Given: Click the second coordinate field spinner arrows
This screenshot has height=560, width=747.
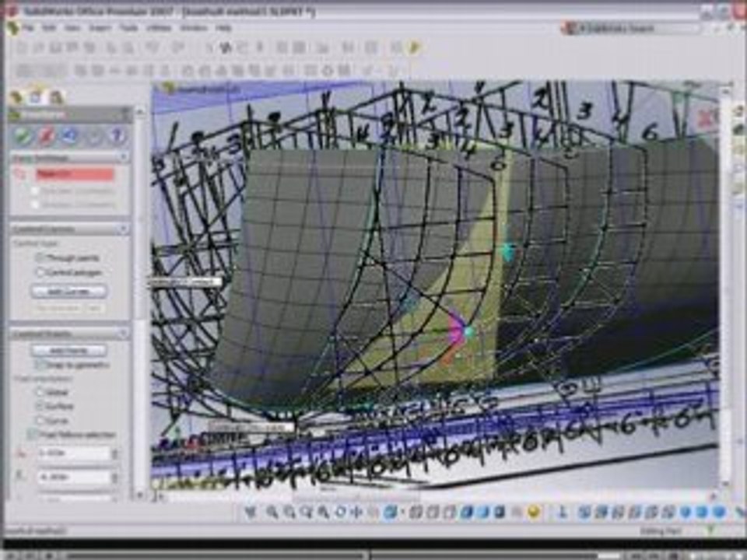Looking at the screenshot, I should [x=114, y=477].
